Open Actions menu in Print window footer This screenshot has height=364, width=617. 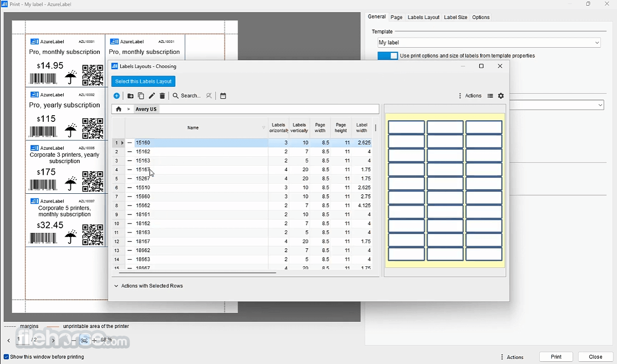[x=512, y=357]
